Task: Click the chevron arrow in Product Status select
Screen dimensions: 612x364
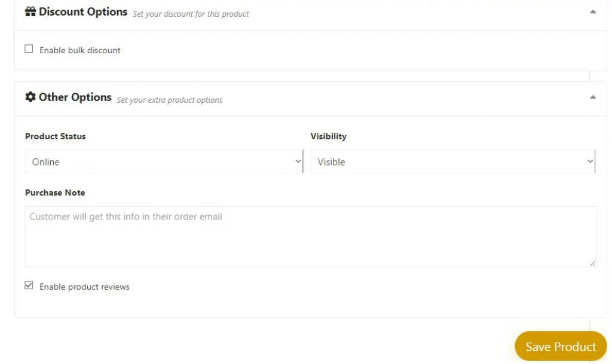Action: tap(298, 161)
